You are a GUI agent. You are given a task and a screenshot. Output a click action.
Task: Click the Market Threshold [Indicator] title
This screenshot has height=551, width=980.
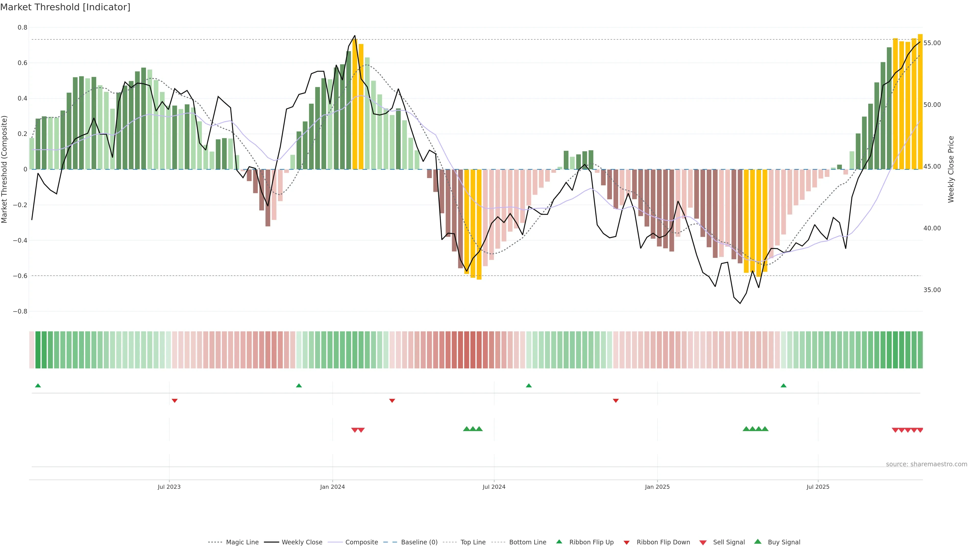pos(65,7)
